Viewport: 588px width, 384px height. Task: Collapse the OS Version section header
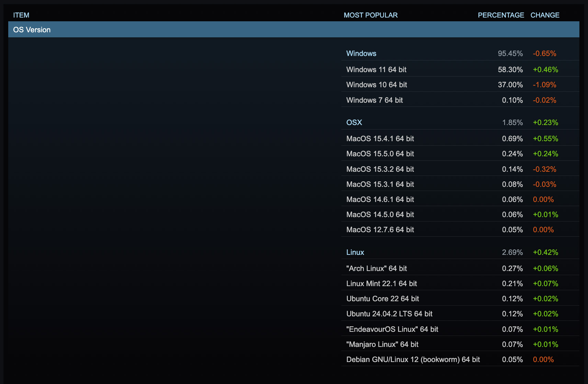[294, 30]
